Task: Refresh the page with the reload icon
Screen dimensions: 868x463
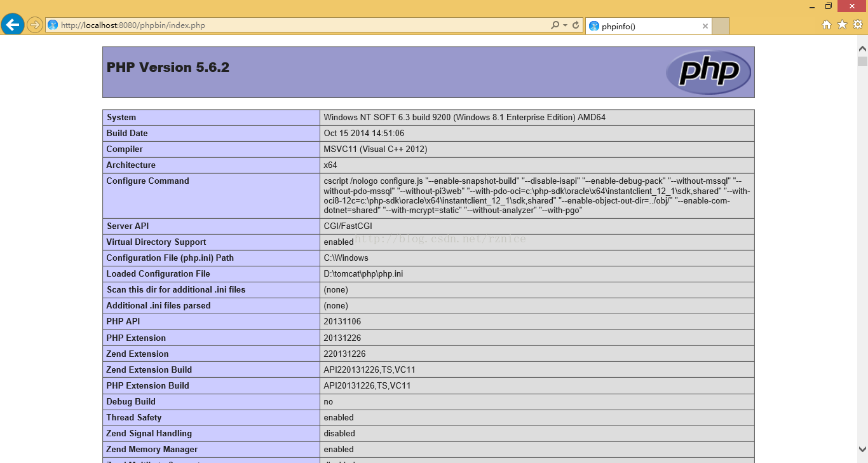Action: point(576,25)
